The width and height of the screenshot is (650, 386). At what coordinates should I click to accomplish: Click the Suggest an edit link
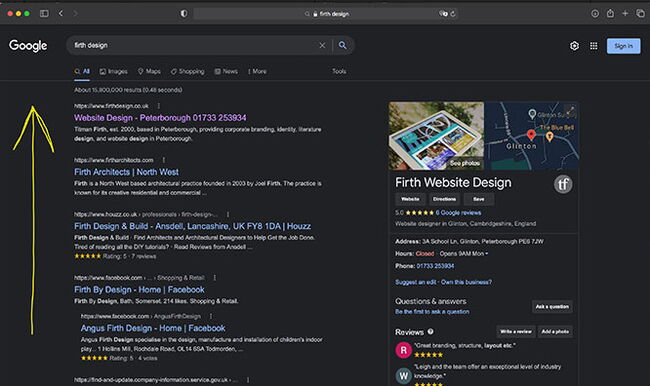point(415,282)
